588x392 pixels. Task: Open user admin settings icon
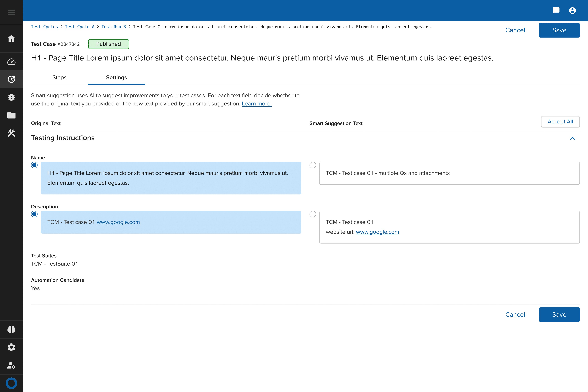click(11, 365)
